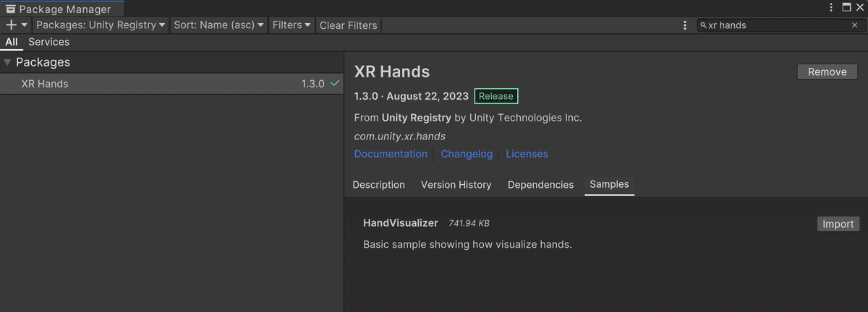Switch to the Services tab

click(49, 42)
